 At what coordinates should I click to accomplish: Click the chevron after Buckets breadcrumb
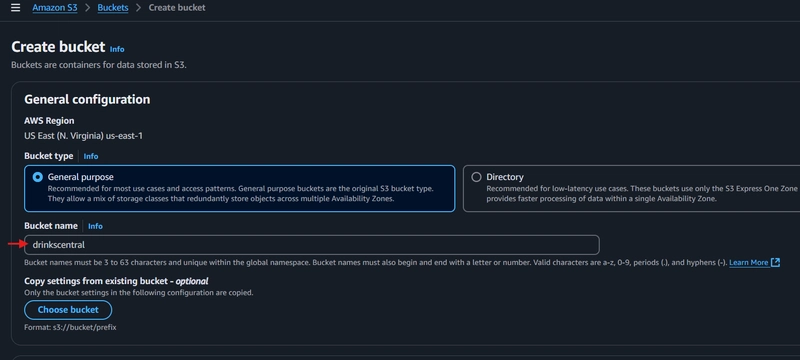[x=138, y=8]
